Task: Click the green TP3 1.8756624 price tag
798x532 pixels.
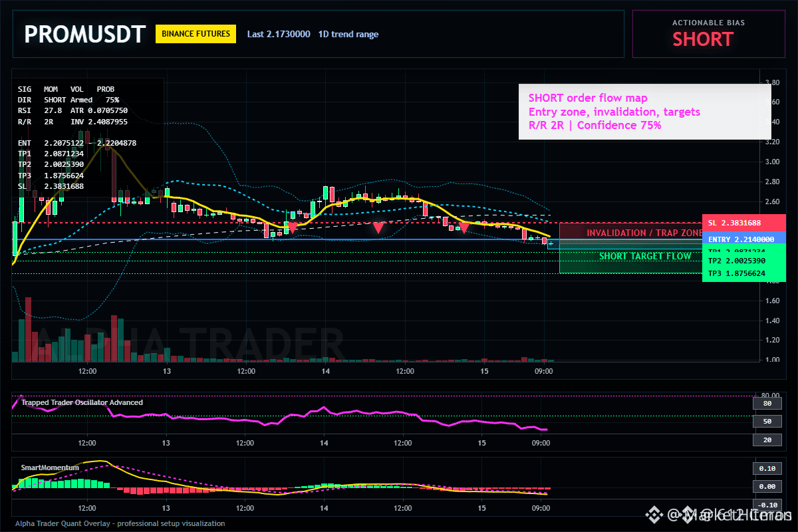Action: point(743,273)
